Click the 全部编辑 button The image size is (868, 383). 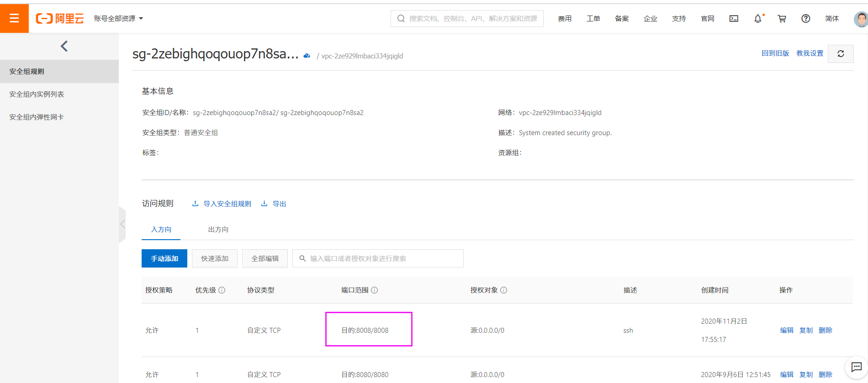[x=265, y=258]
